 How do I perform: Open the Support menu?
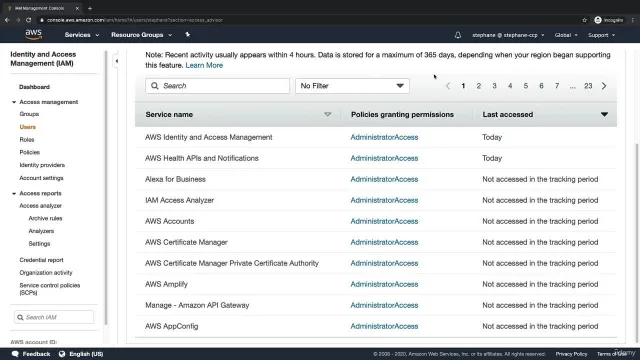click(601, 35)
